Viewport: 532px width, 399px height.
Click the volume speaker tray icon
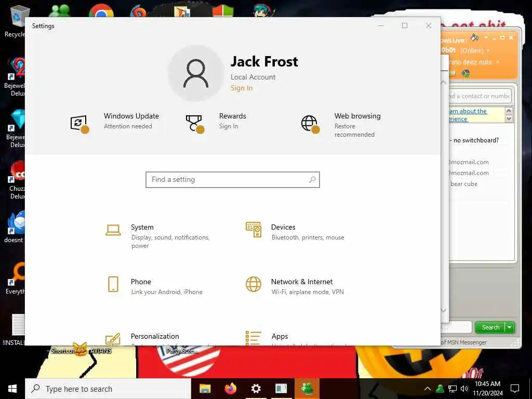pyautogui.click(x=464, y=389)
